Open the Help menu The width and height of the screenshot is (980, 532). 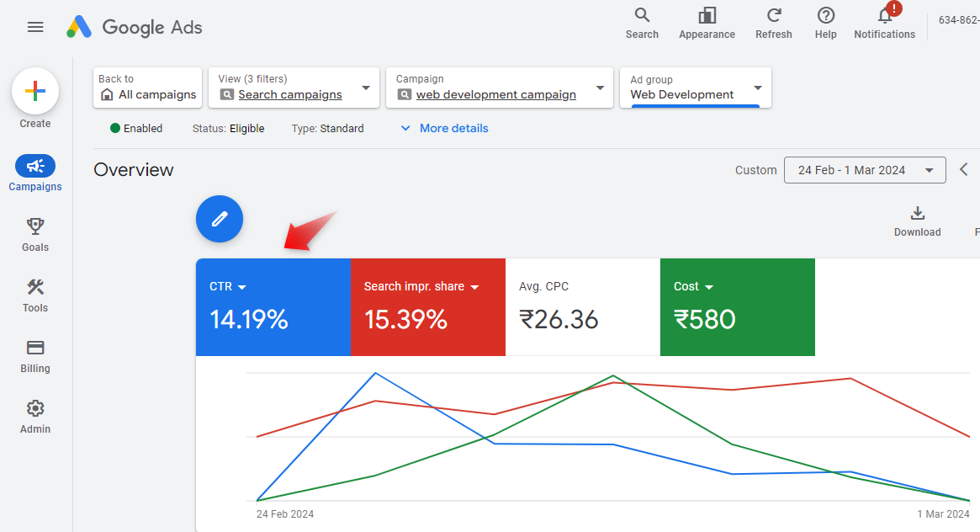click(x=825, y=23)
